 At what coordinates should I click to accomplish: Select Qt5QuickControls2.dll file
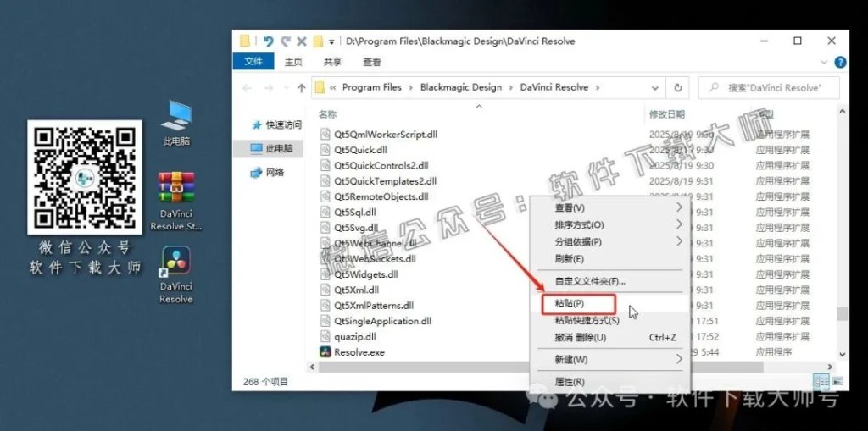click(x=381, y=165)
